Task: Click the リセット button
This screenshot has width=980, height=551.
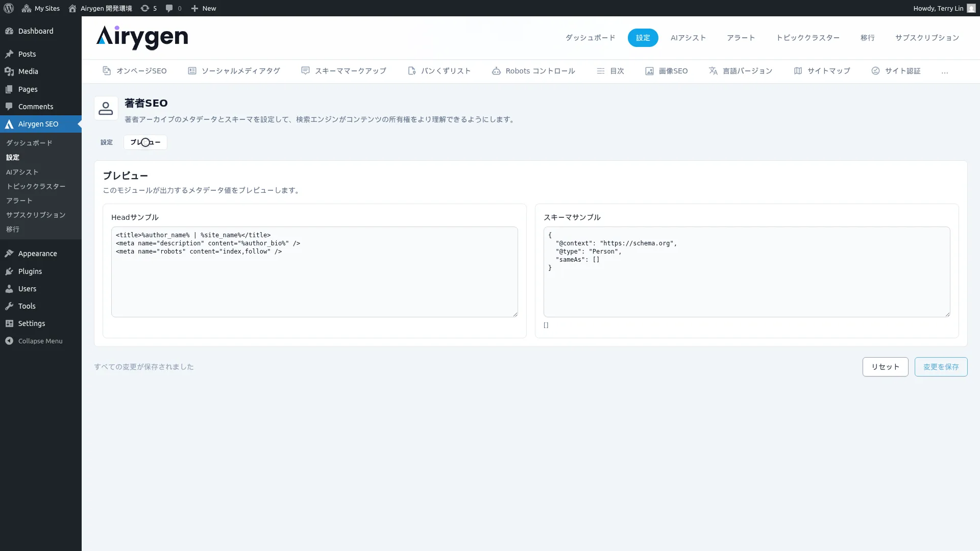Action: (x=886, y=367)
